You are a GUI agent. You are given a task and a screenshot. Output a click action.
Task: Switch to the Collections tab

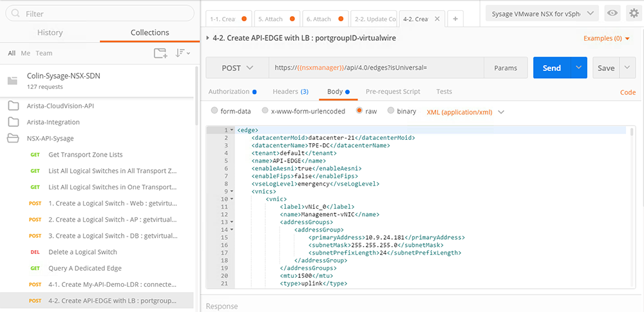coord(149,32)
